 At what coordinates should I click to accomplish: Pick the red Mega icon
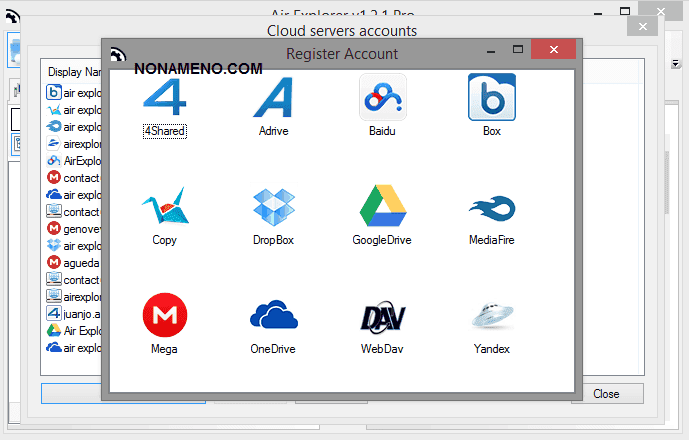[x=165, y=315]
